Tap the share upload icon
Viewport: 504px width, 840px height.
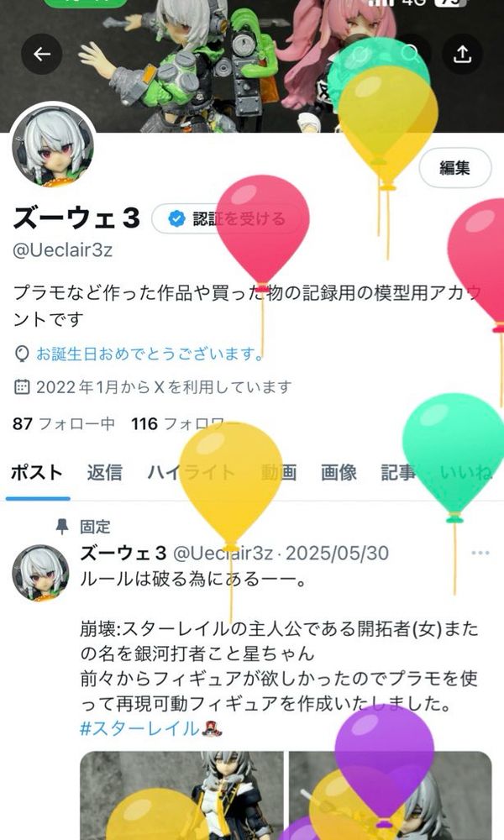click(462, 54)
